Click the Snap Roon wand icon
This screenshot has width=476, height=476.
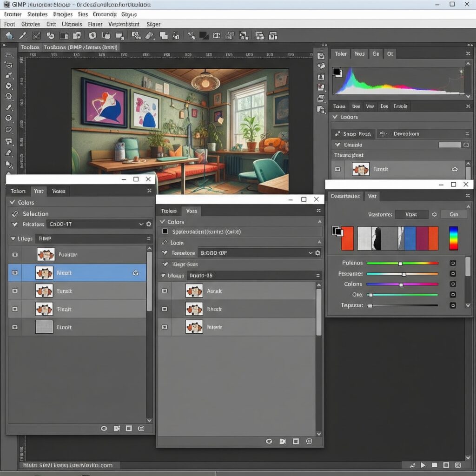tap(337, 134)
